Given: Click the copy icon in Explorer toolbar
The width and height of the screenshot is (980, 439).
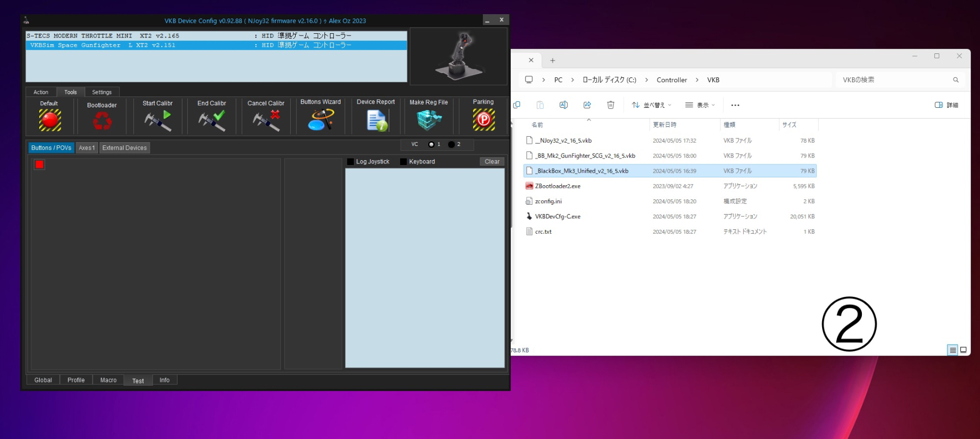Looking at the screenshot, I should coord(517,105).
